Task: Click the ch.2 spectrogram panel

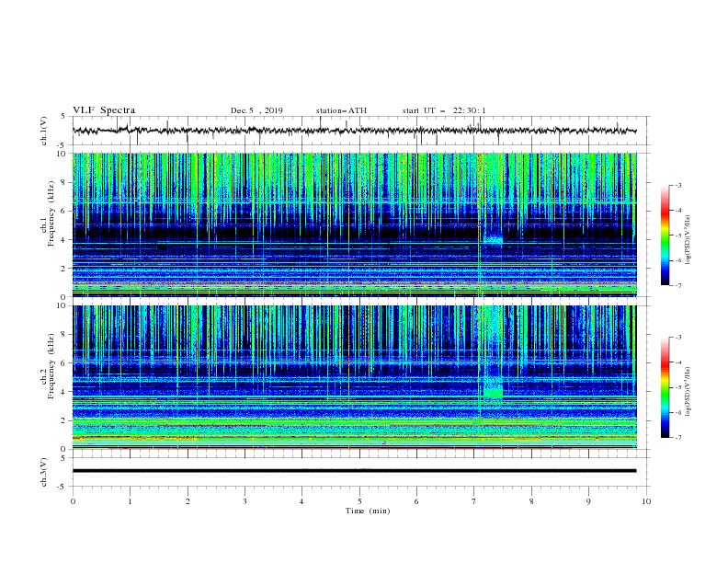Action: [355, 377]
